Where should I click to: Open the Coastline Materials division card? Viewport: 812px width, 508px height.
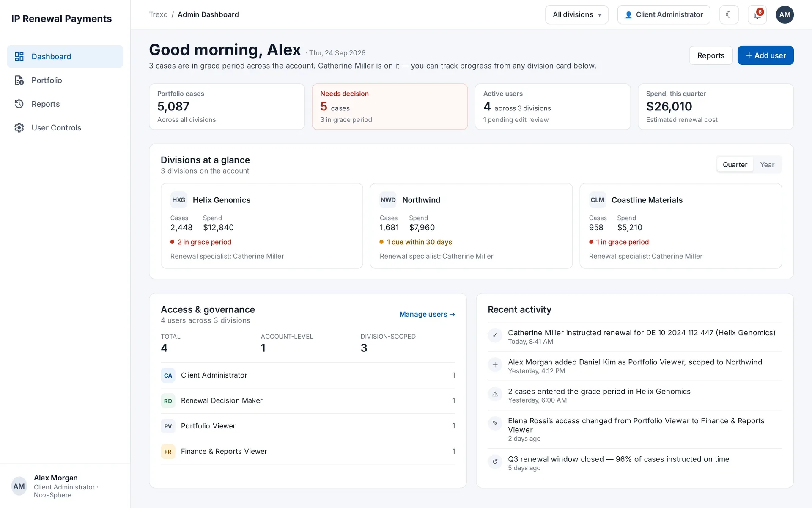tap(680, 226)
